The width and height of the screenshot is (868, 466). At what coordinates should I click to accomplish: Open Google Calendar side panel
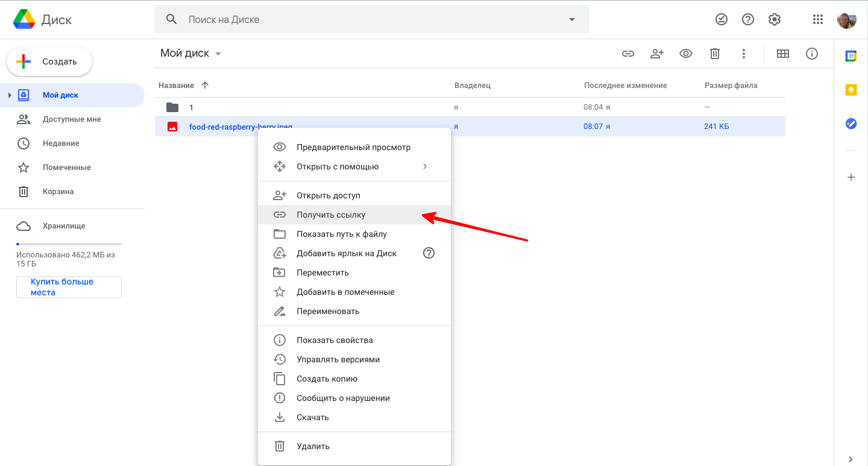[x=851, y=56]
